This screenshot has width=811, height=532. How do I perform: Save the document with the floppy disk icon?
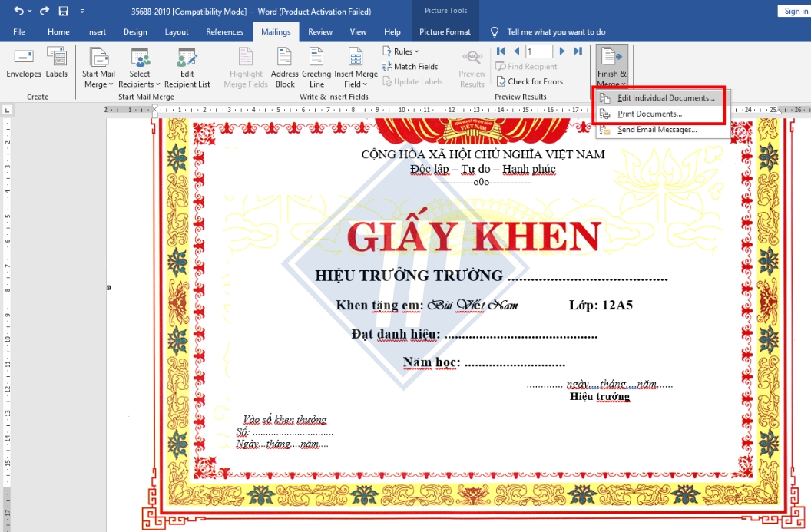tap(63, 11)
